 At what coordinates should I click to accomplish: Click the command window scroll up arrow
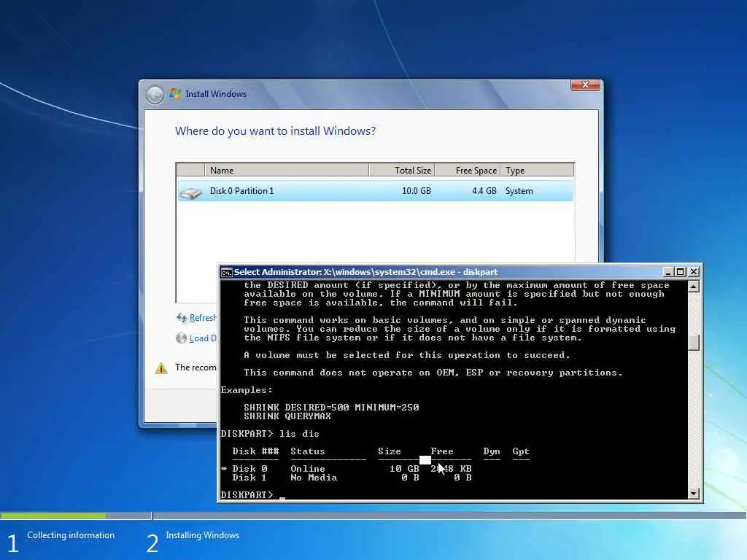coord(694,286)
